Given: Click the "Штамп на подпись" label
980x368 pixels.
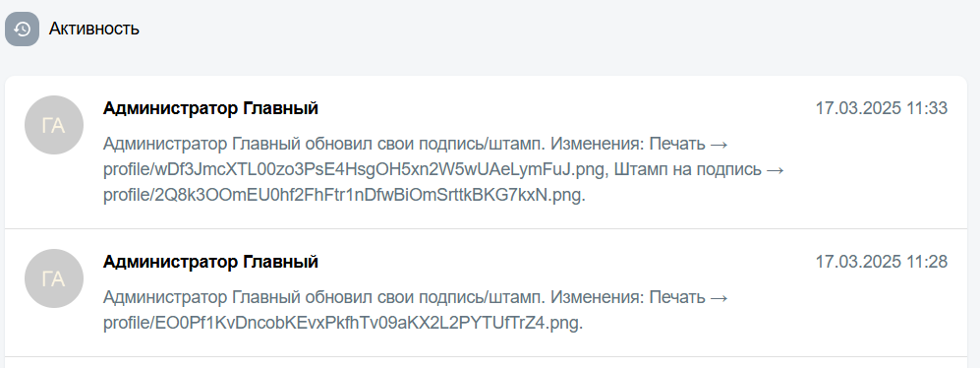Looking at the screenshot, I should 688,169.
